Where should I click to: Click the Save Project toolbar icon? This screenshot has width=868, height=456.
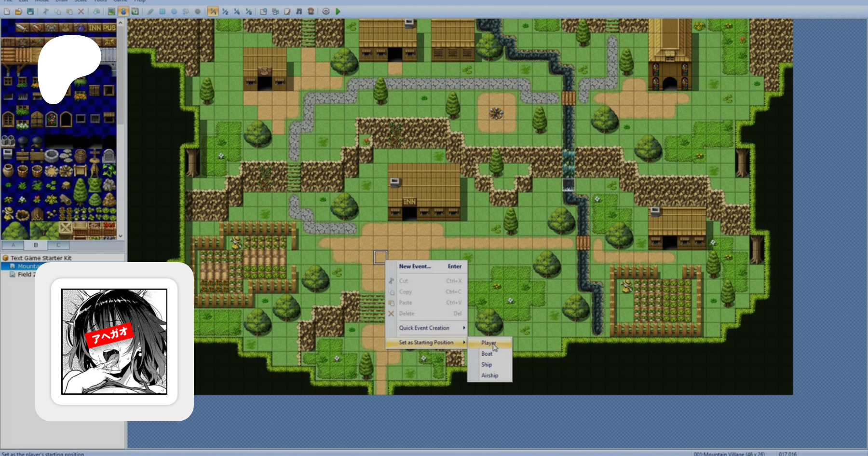pyautogui.click(x=30, y=11)
